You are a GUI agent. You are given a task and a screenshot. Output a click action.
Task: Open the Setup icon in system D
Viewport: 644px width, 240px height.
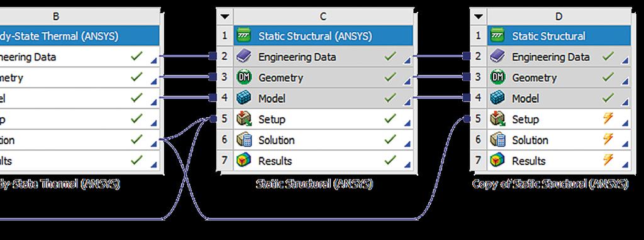[497, 120]
